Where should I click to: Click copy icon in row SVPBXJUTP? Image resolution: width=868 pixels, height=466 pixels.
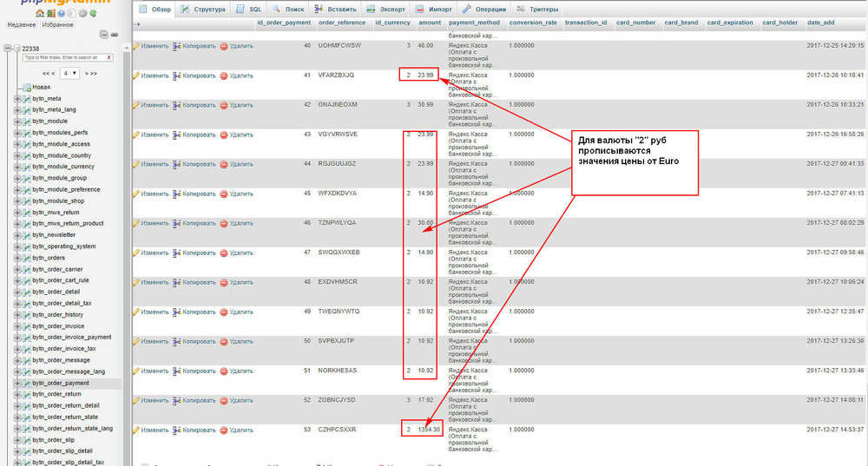(x=176, y=342)
